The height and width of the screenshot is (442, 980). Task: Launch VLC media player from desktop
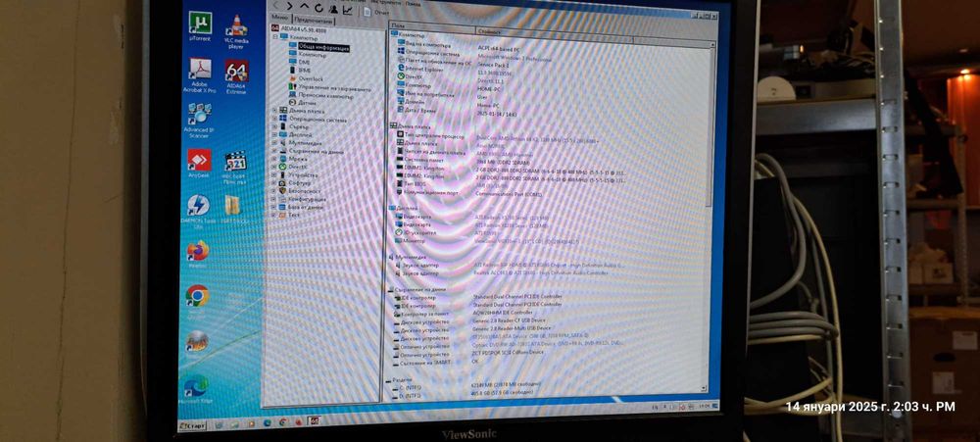[x=235, y=30]
